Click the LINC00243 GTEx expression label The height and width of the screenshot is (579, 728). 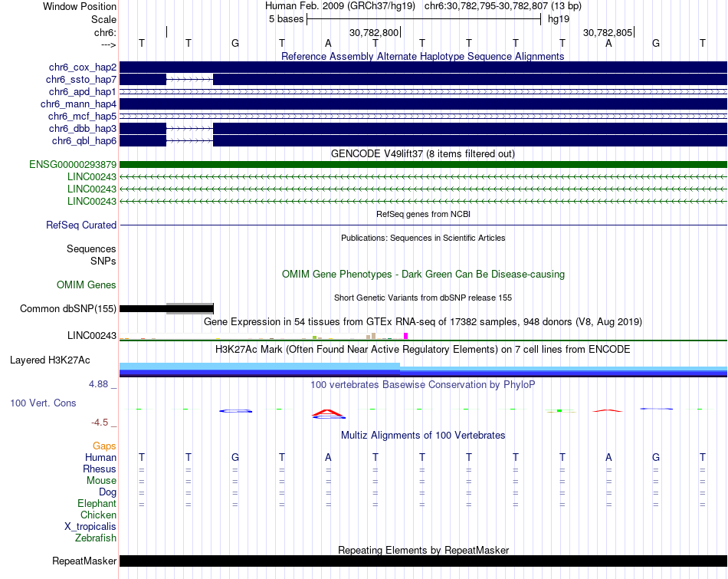coord(92,335)
